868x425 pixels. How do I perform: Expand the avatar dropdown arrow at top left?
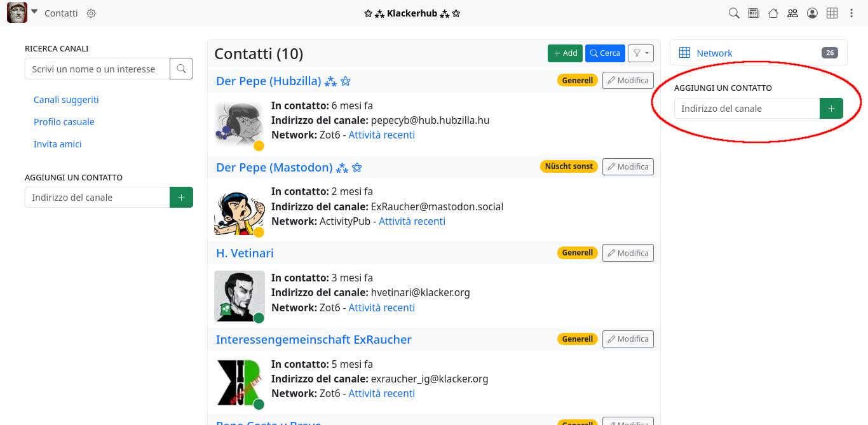(x=34, y=12)
